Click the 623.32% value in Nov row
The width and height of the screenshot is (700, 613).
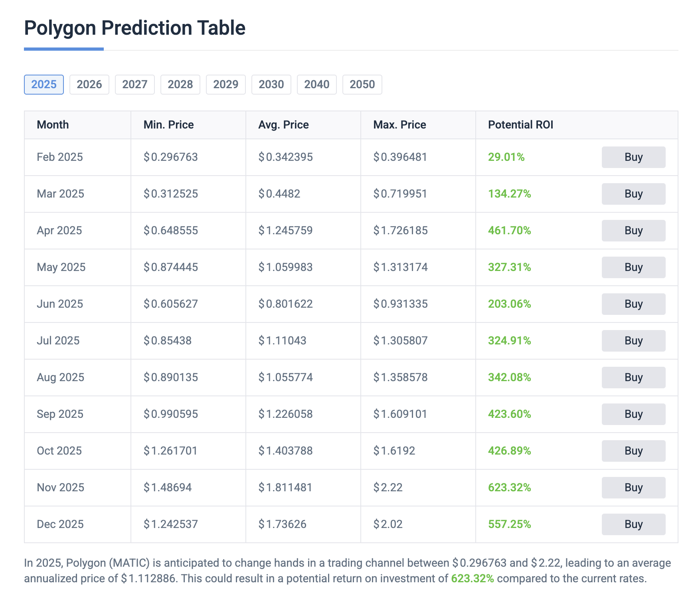pyautogui.click(x=509, y=488)
